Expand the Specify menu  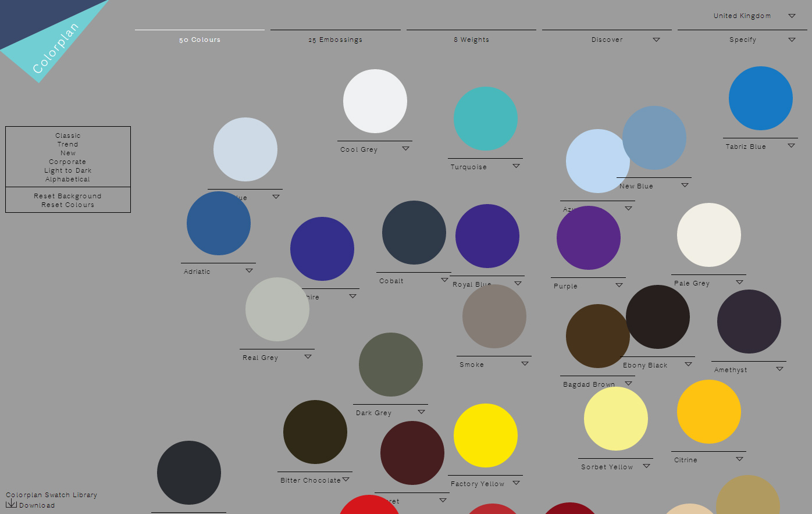(792, 40)
